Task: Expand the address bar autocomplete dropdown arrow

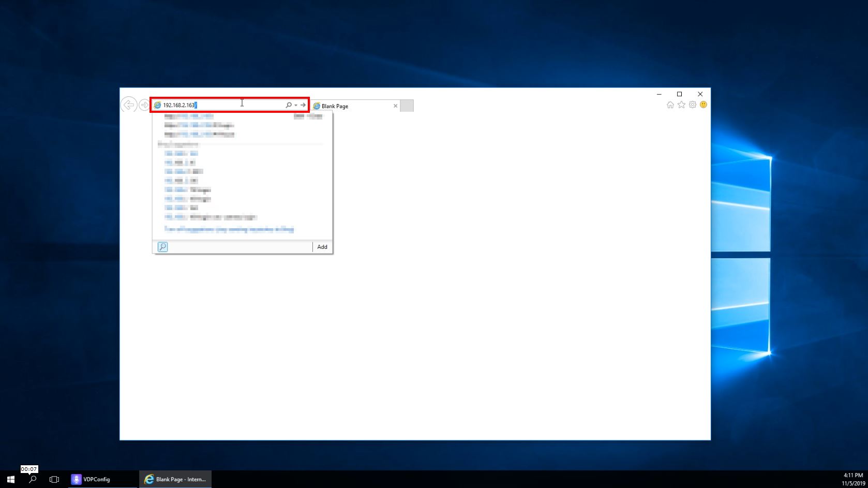Action: [296, 105]
